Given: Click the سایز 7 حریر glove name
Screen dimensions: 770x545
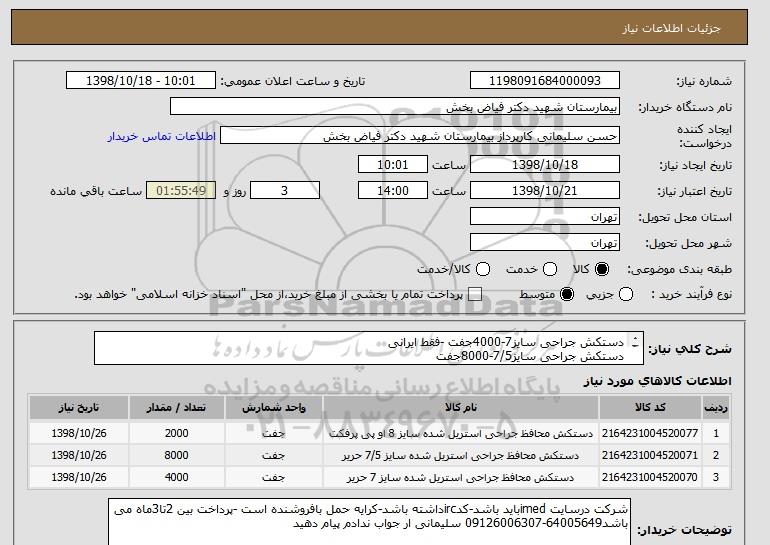Looking at the screenshot, I should [461, 477].
